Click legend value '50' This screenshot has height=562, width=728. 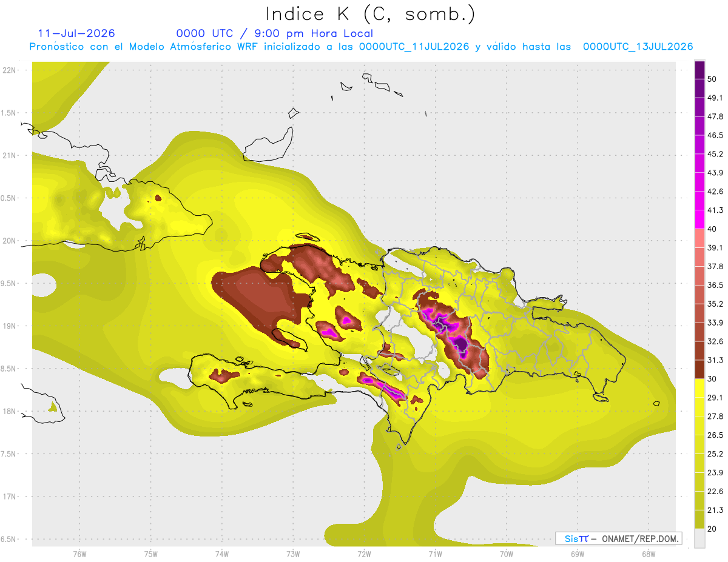coord(713,79)
